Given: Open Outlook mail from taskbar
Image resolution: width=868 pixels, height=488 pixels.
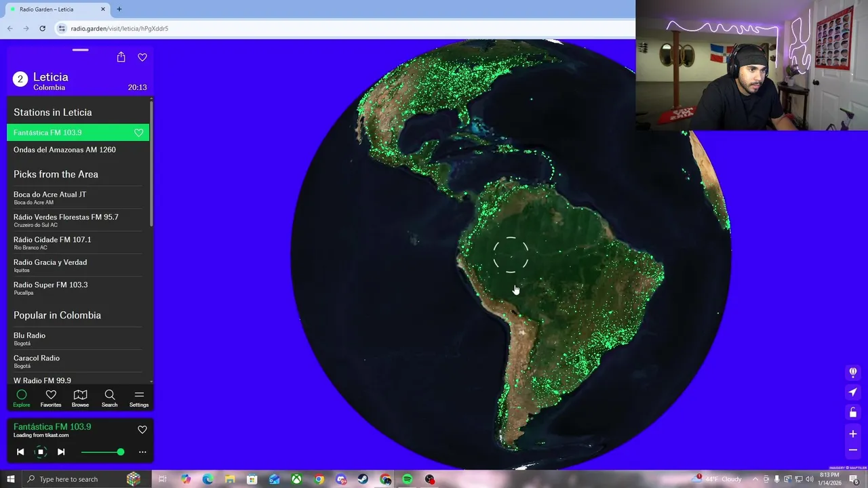Looking at the screenshot, I should tap(275, 479).
